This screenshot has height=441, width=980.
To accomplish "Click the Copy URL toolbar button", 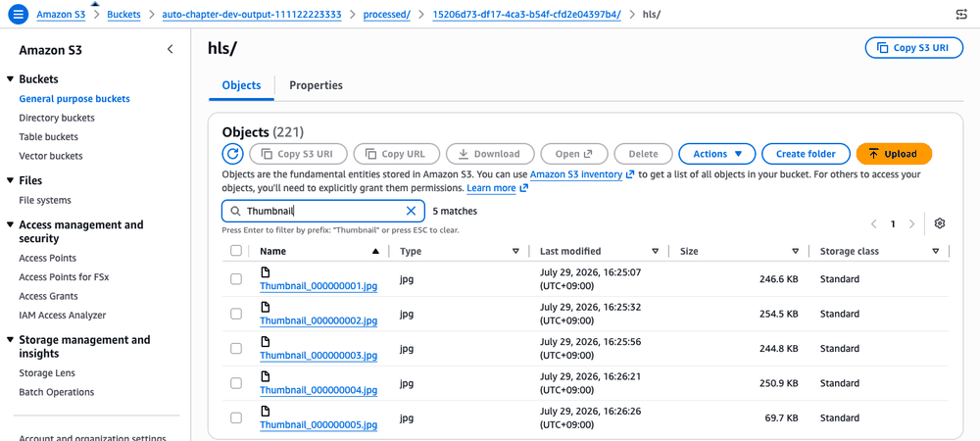I will pos(396,154).
